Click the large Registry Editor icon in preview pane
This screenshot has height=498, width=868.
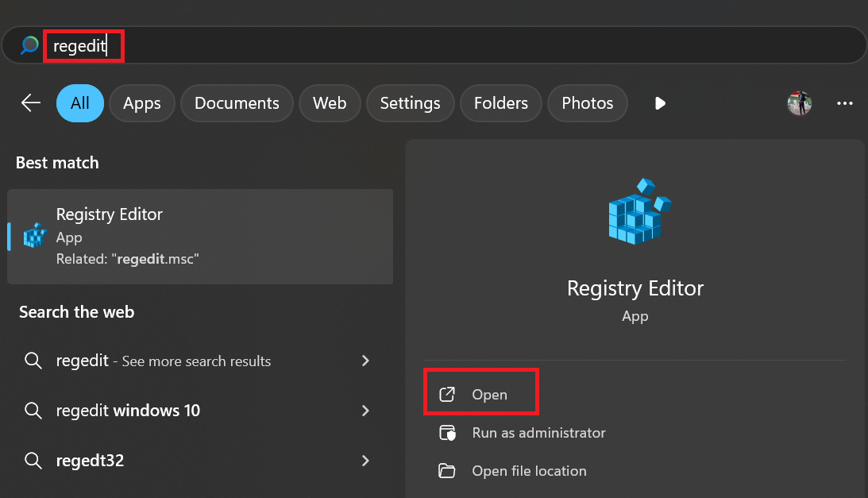point(639,211)
